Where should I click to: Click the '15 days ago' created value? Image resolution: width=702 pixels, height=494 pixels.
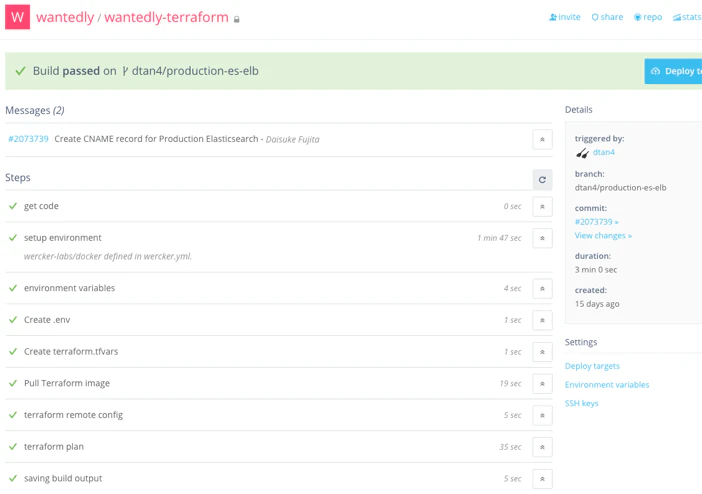click(x=597, y=304)
